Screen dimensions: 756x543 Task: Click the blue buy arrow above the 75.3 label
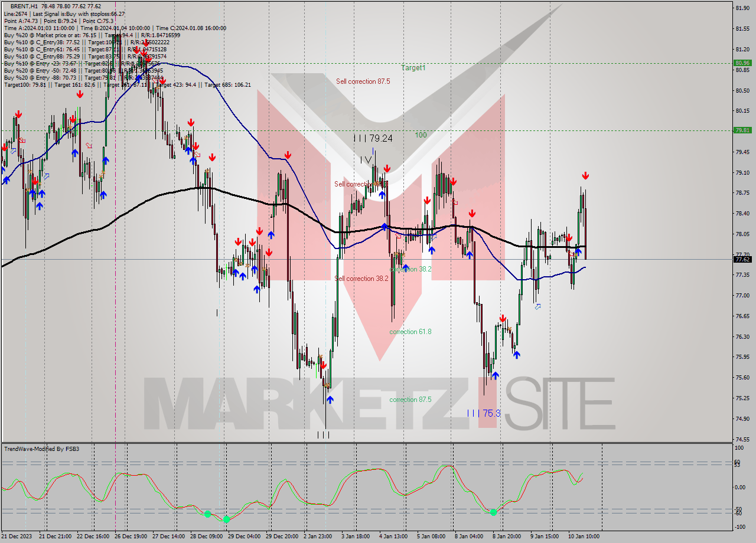pos(495,375)
